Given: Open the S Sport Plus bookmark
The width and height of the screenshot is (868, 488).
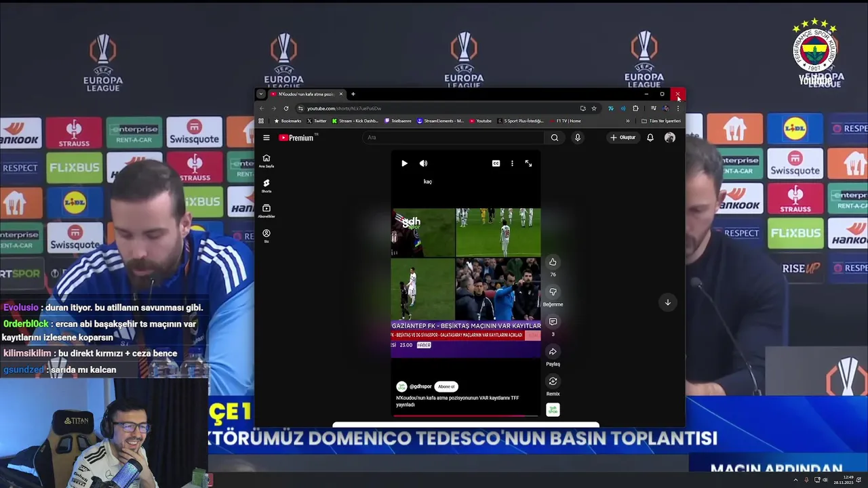Looking at the screenshot, I should coord(521,121).
